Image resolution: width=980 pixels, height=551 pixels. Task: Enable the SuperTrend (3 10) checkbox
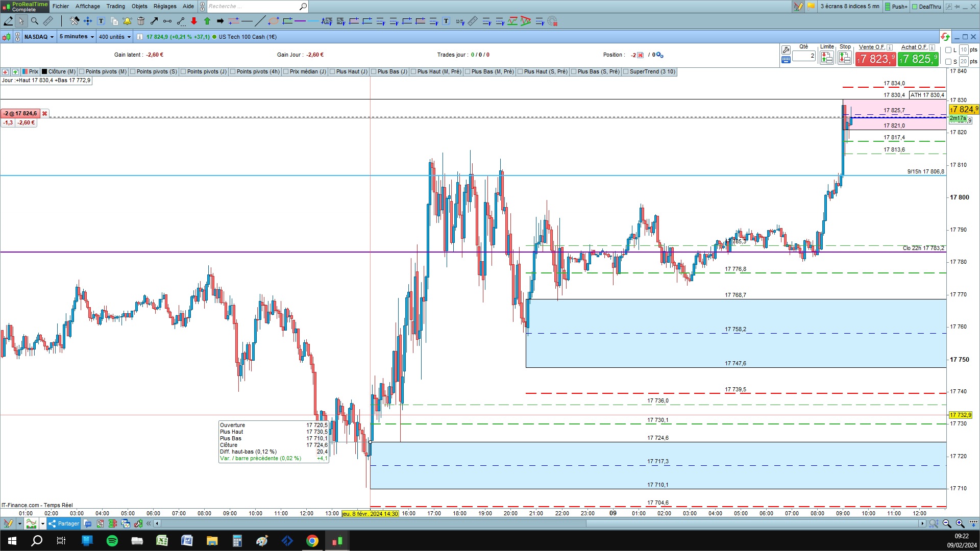click(x=626, y=72)
